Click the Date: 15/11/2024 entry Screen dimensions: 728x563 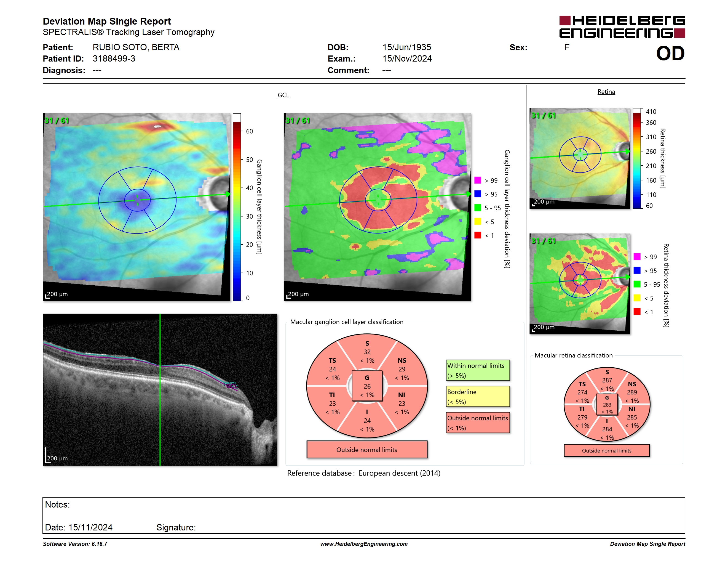coord(79,528)
